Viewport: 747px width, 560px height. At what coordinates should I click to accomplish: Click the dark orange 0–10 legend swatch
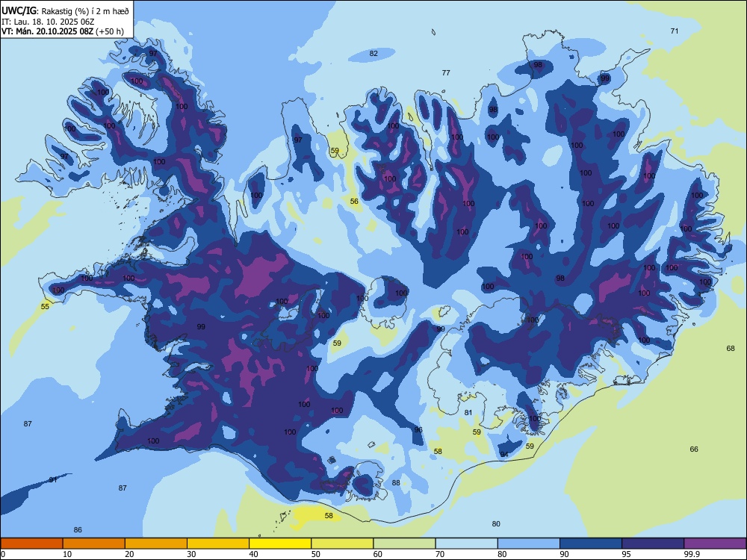tap(31, 544)
